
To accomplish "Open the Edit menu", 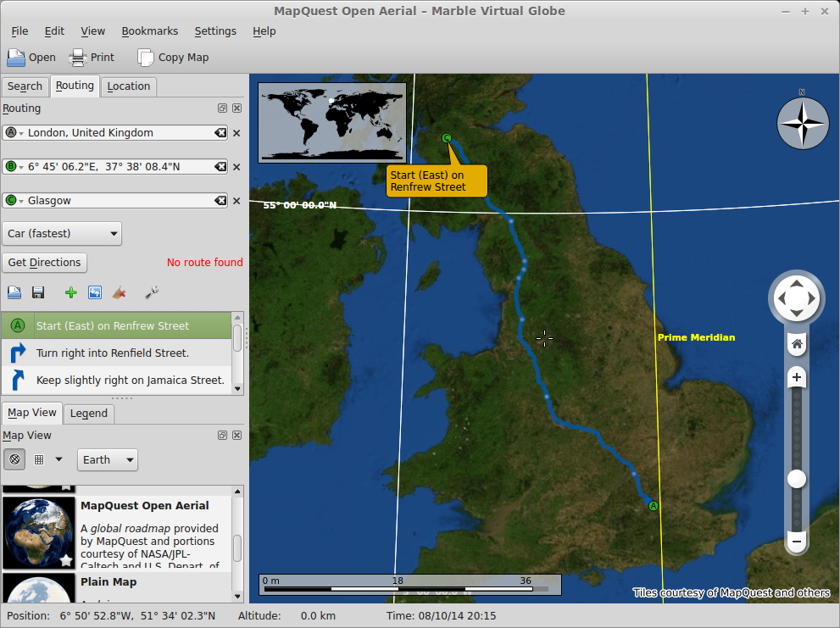I will [54, 31].
